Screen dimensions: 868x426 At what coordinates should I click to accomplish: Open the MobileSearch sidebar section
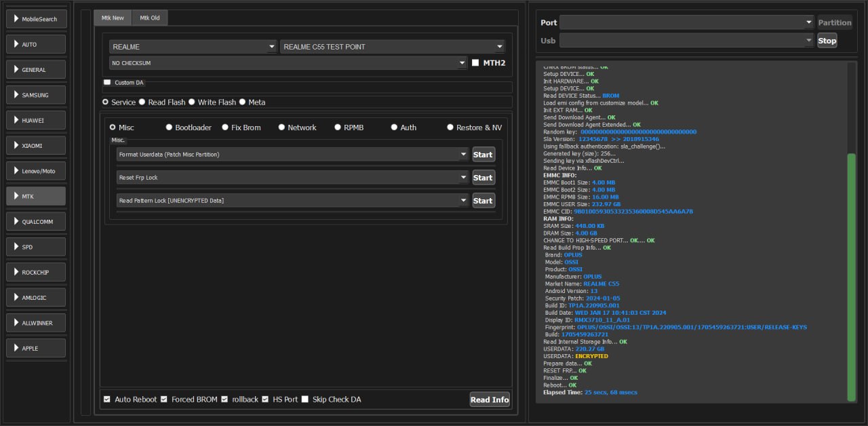[36, 19]
